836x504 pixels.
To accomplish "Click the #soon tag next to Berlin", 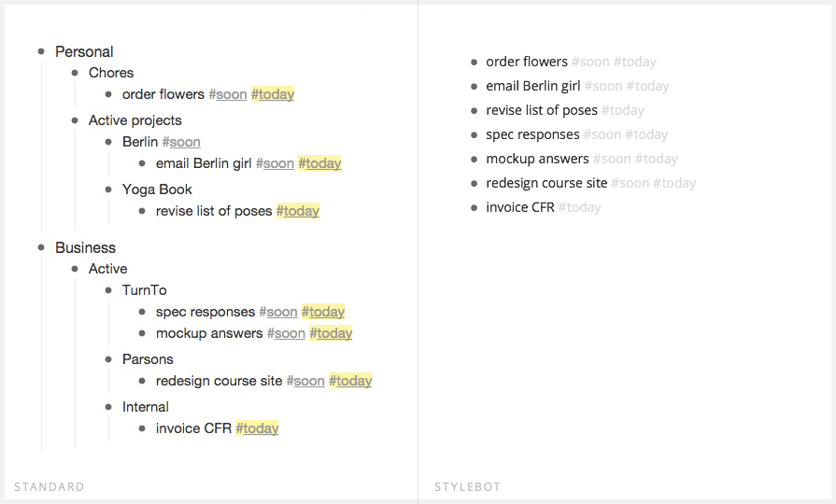I will point(181,142).
